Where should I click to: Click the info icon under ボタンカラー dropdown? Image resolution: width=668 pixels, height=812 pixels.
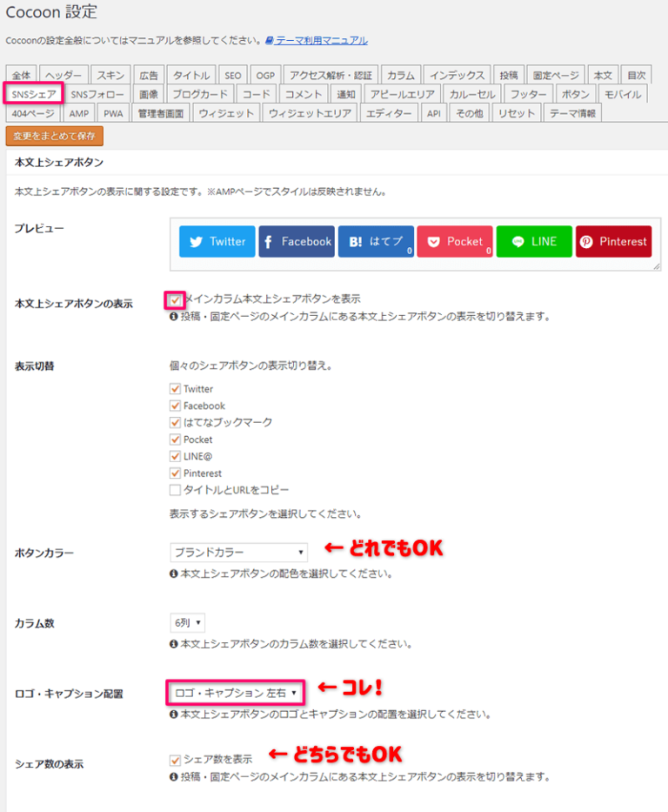(174, 574)
